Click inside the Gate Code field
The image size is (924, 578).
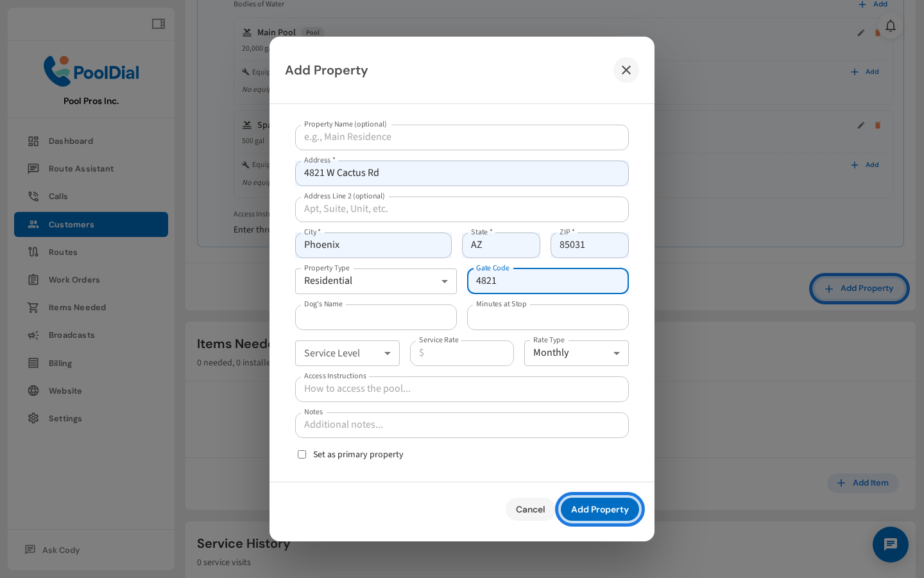pyautogui.click(x=548, y=281)
